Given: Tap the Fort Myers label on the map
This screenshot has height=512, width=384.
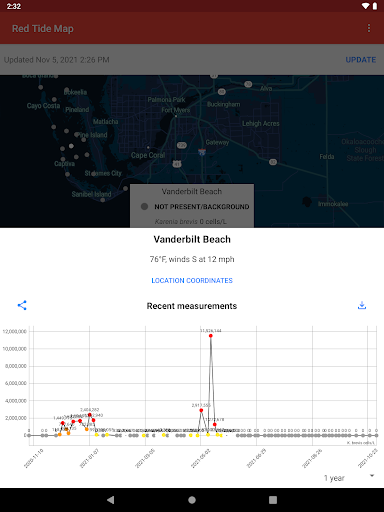Looking at the screenshot, I should (x=175, y=110).
